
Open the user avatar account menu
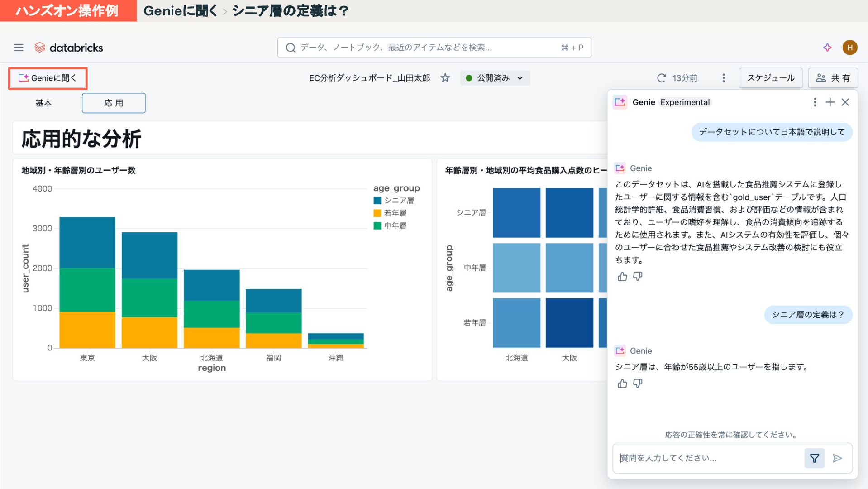click(849, 48)
